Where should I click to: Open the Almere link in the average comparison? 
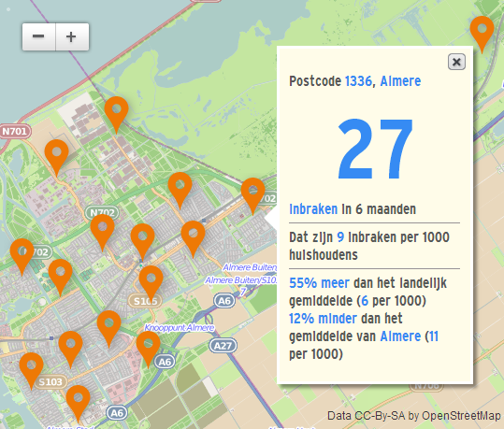coord(400,336)
